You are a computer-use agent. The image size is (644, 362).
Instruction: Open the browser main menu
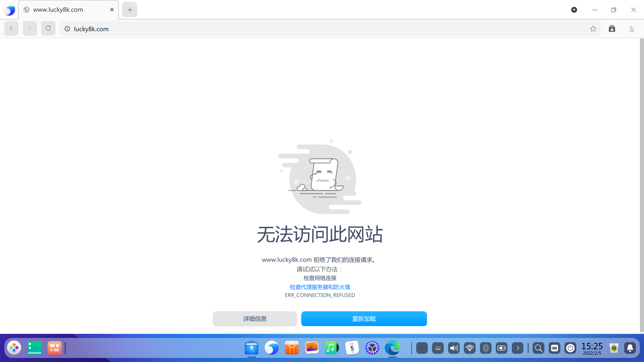(x=632, y=29)
